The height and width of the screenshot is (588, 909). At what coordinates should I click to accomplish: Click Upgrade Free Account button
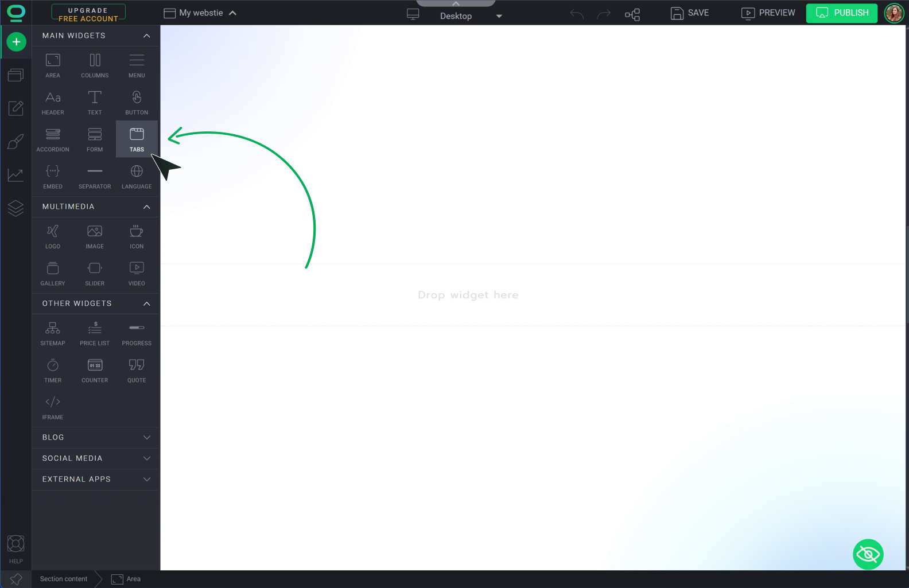(x=88, y=13)
